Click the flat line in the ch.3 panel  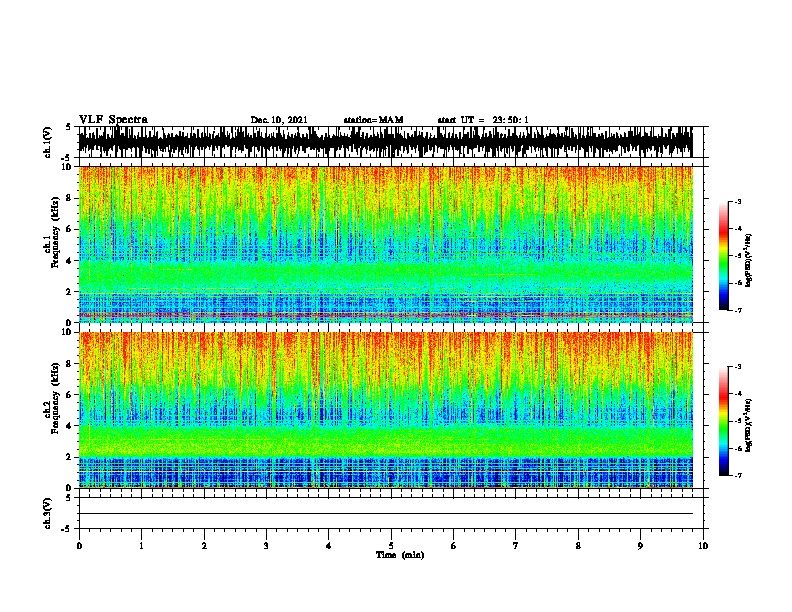tap(385, 514)
